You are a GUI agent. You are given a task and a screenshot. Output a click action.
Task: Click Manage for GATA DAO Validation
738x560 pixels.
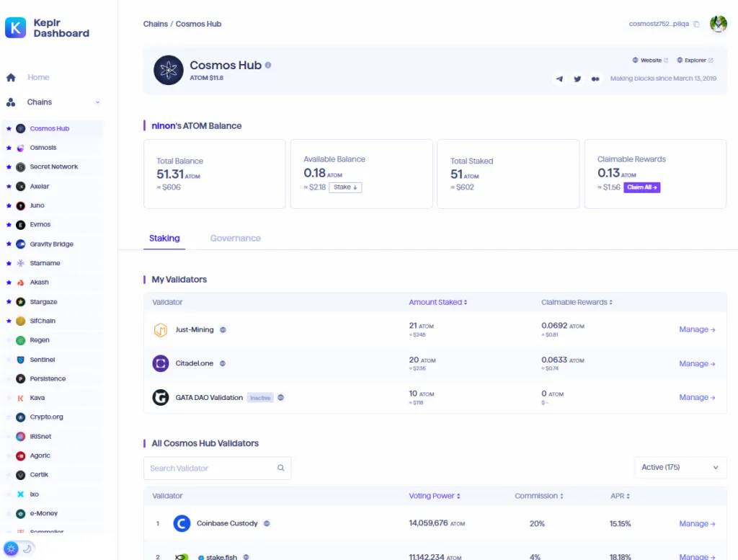(697, 398)
